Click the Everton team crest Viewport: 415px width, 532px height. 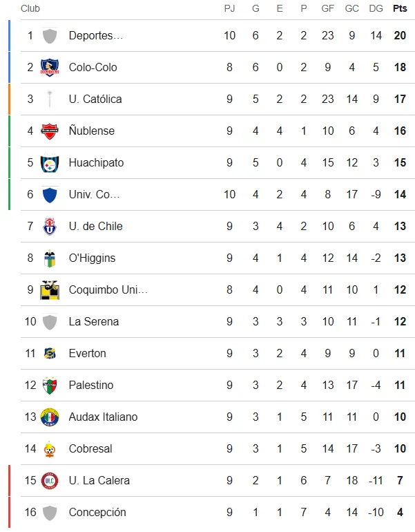click(x=49, y=354)
